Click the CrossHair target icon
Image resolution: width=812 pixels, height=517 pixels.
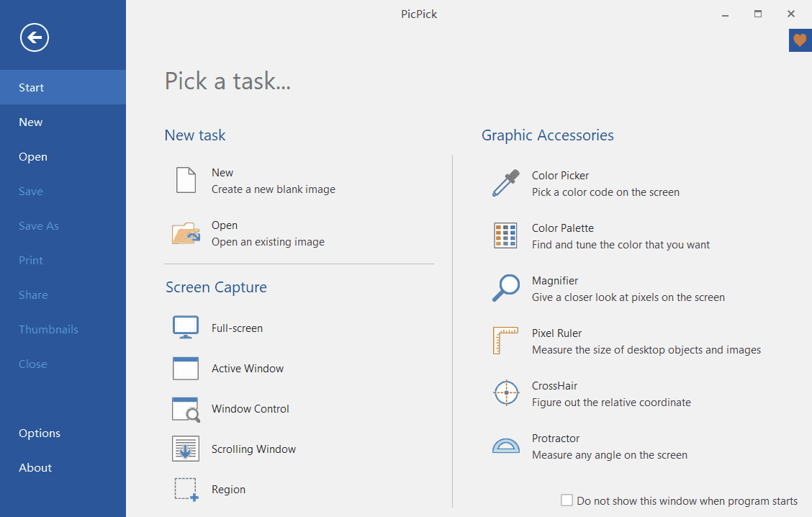point(507,392)
